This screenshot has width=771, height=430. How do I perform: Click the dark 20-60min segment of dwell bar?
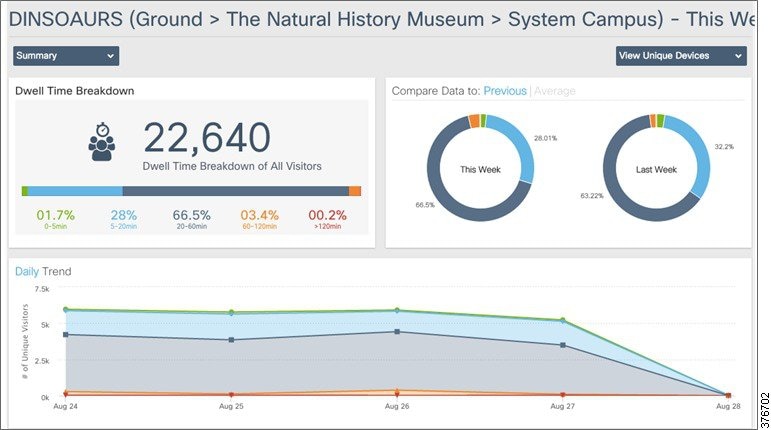pyautogui.click(x=235, y=191)
